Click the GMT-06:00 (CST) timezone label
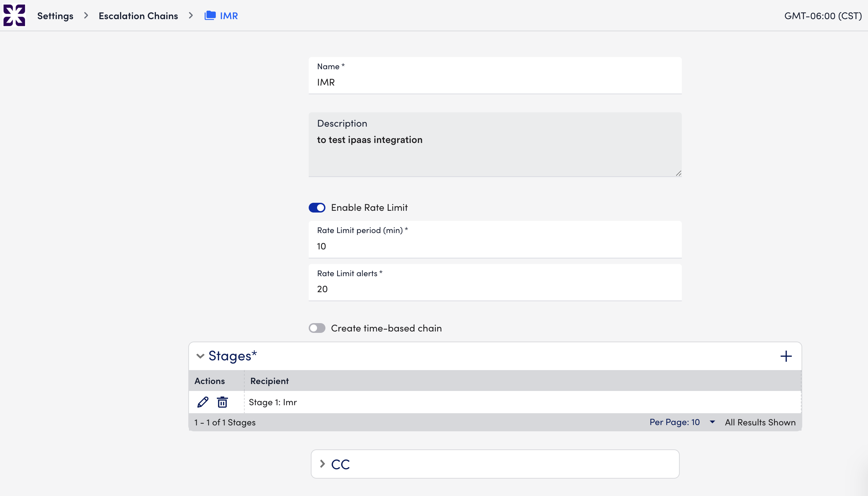Screen dimensions: 868x496 823,16
